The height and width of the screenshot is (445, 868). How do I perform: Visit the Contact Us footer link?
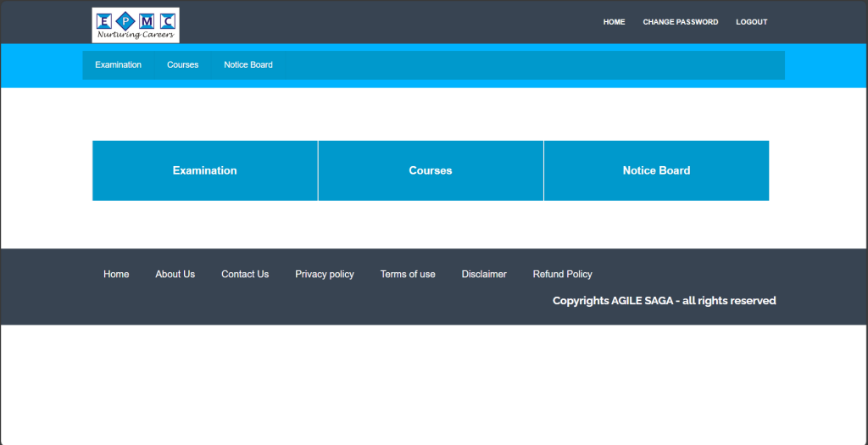(245, 275)
